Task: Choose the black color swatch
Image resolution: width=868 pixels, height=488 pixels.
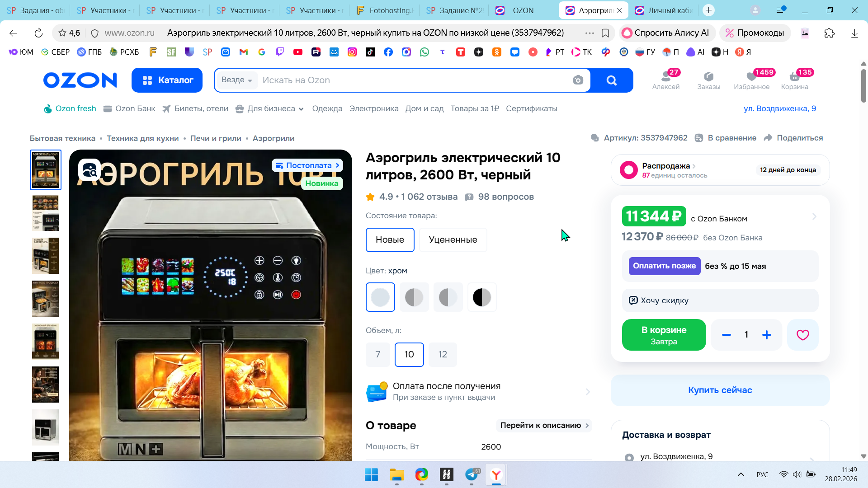Action: [481, 297]
